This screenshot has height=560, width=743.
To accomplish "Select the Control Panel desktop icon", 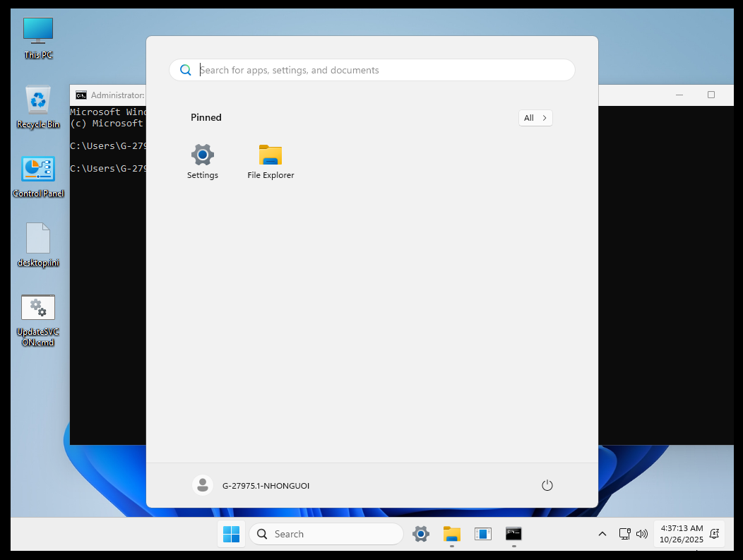I will click(38, 177).
